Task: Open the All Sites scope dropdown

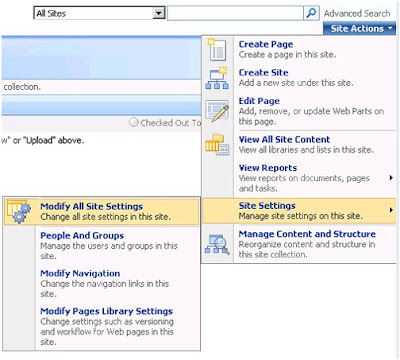Action: pos(99,13)
